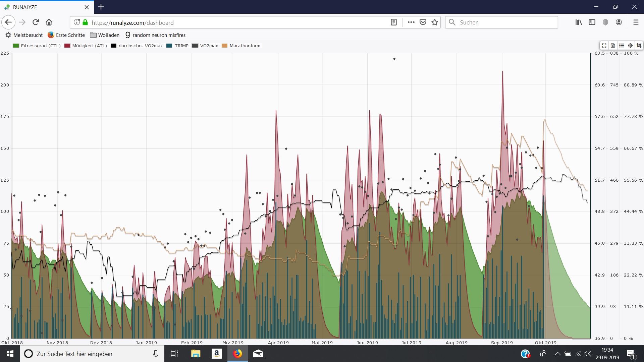The image size is (644, 362).
Task: Toggle TRIMP series in legend
Action: tap(177, 46)
